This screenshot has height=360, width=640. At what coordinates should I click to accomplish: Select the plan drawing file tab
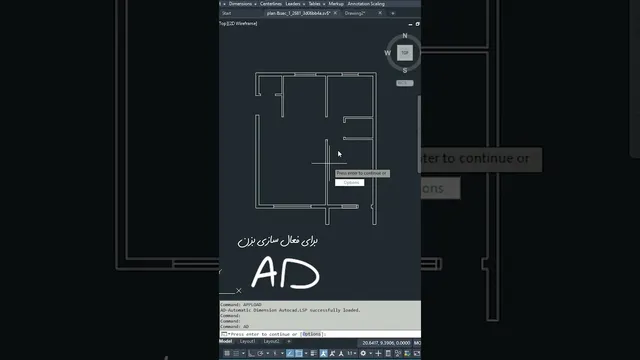click(298, 13)
